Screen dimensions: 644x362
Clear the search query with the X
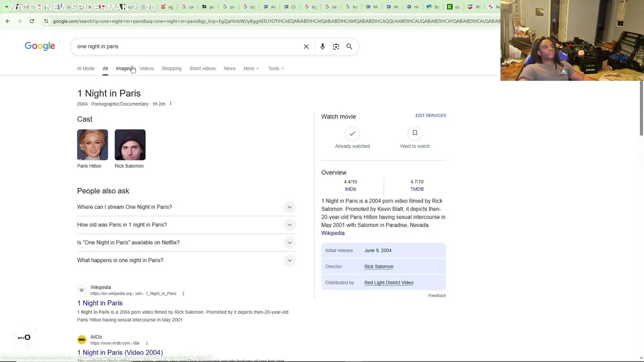point(306,47)
